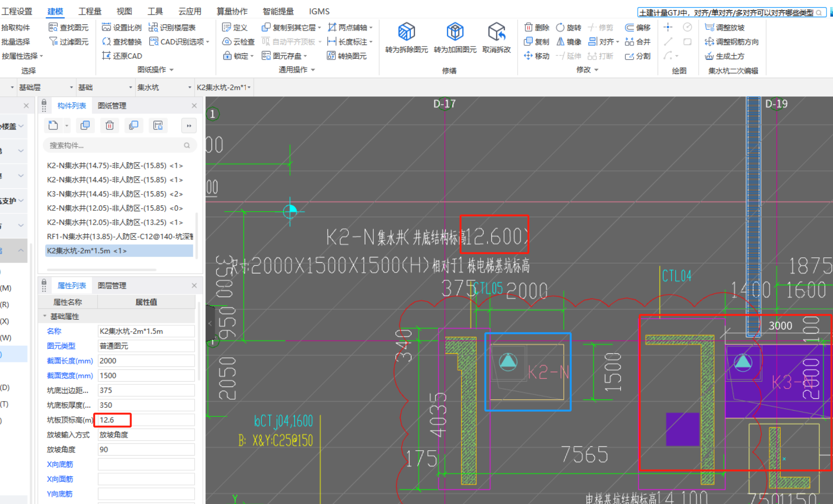Open the 视图 ribbon tab
Viewport: 833px width, 504px height.
tap(124, 11)
